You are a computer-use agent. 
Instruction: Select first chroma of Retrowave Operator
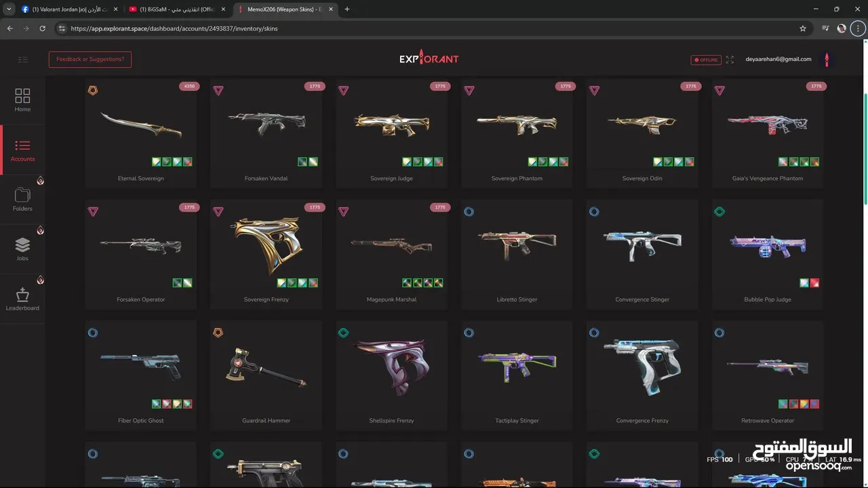tap(783, 404)
